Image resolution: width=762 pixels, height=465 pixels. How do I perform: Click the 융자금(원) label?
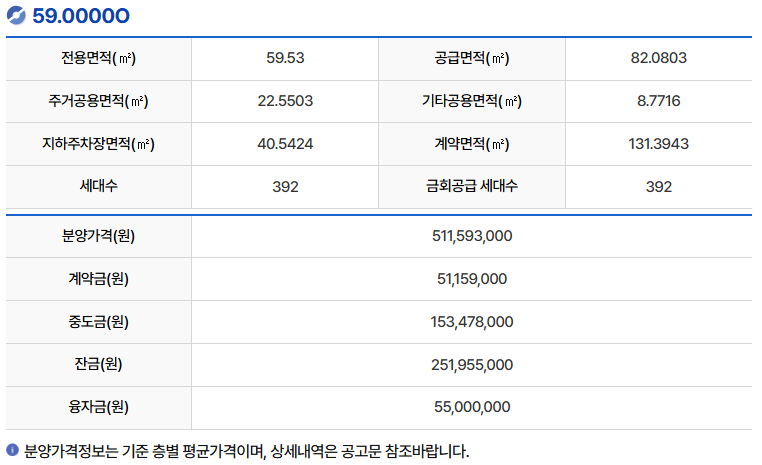pos(98,407)
